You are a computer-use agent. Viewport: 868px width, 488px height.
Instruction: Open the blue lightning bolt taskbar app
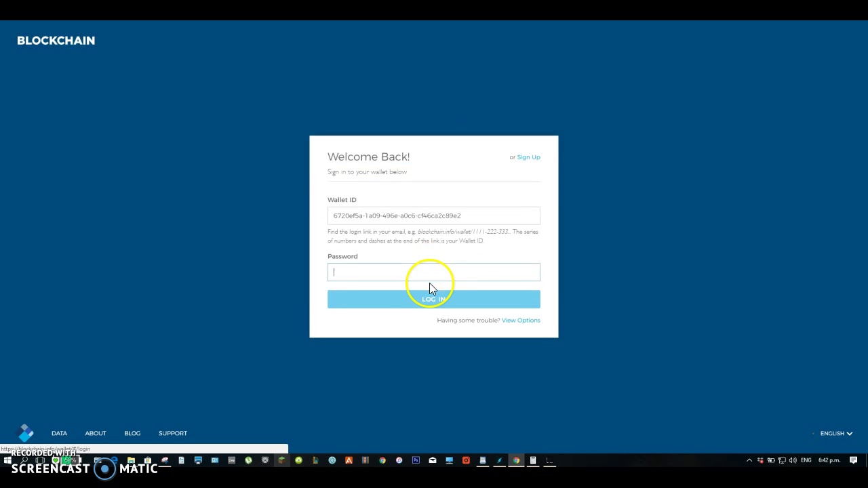tap(499, 460)
